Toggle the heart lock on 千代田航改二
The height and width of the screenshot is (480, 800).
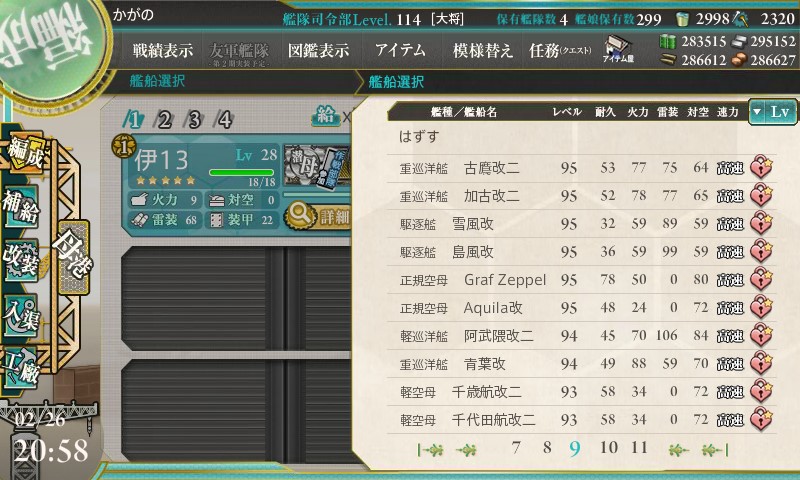click(761, 419)
